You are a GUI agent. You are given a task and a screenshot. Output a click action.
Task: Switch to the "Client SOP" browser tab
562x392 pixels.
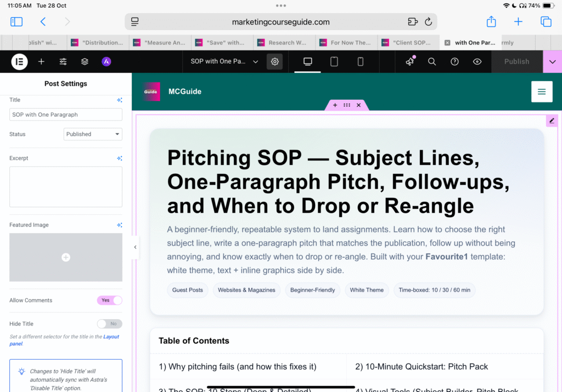[408, 43]
